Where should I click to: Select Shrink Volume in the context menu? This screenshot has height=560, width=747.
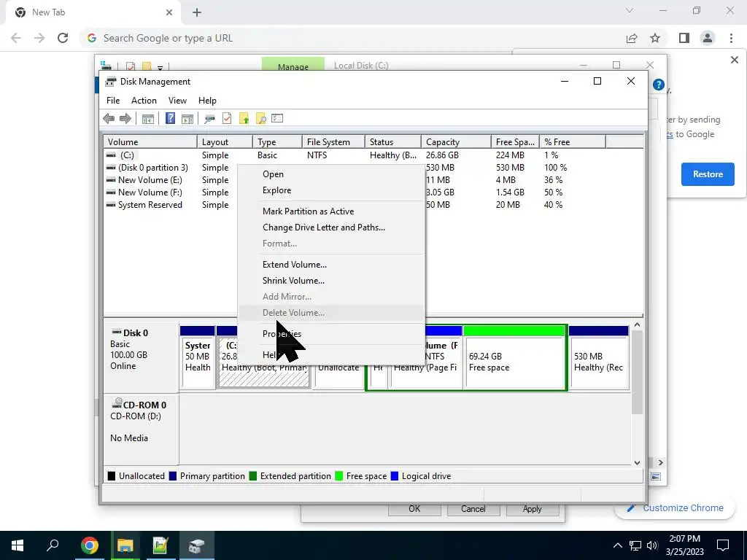pyautogui.click(x=331, y=281)
